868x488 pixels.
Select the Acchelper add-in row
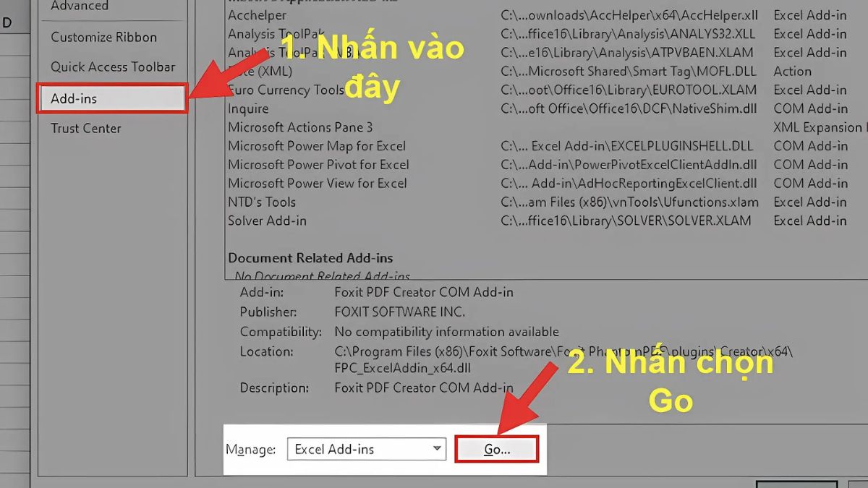coord(258,15)
